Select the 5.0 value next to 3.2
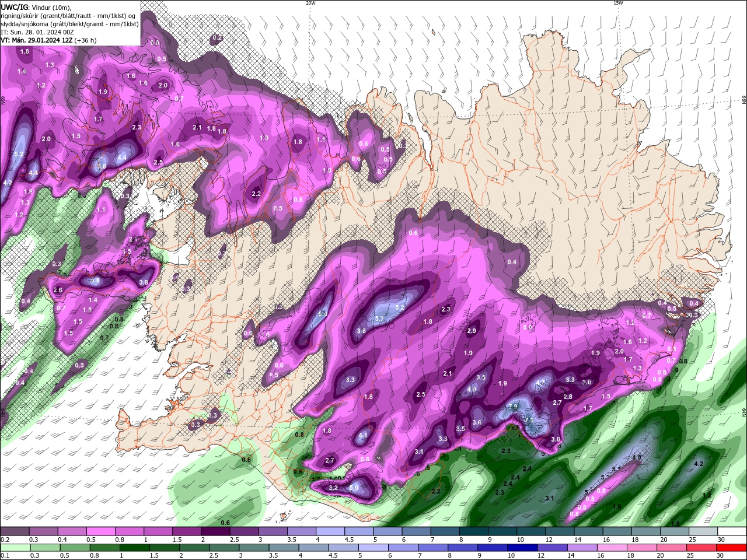The image size is (747, 560). [354, 488]
